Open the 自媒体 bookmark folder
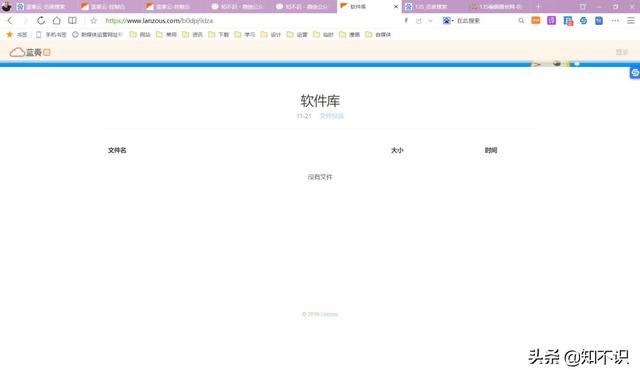 378,35
